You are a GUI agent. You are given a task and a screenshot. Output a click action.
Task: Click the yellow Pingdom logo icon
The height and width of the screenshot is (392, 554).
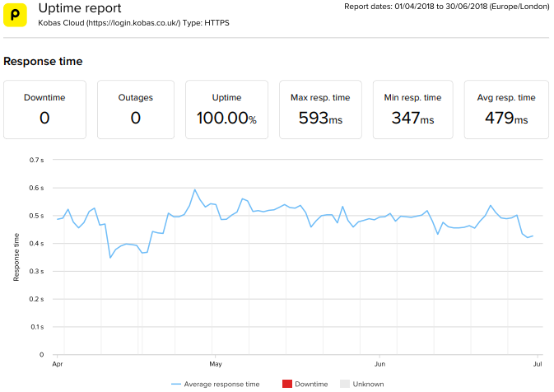tap(16, 16)
